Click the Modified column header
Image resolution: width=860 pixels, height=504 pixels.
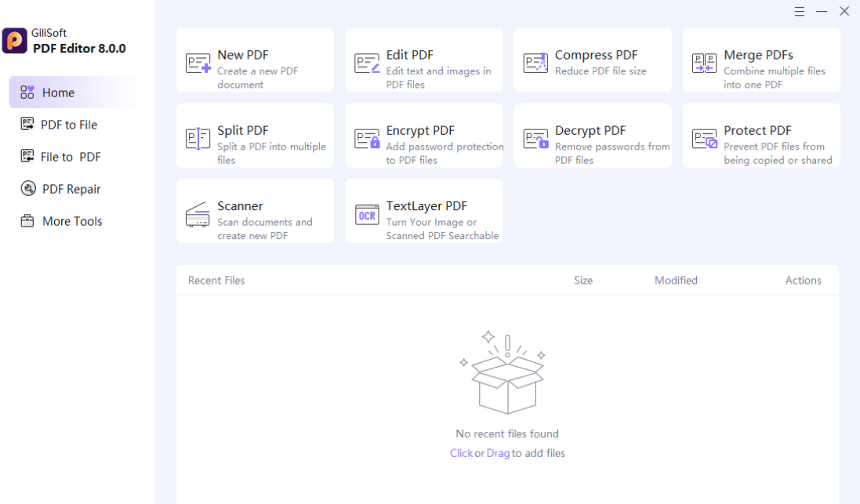click(676, 281)
